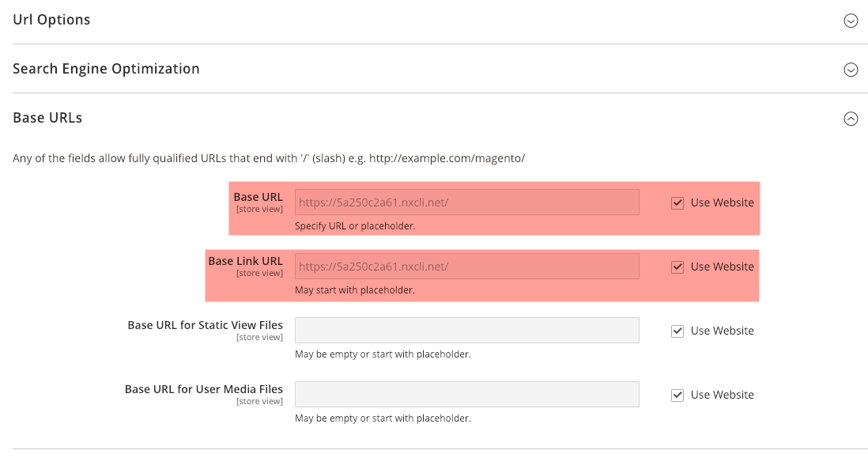Click the Static View Files URL field
The width and height of the screenshot is (868, 458).
466,330
